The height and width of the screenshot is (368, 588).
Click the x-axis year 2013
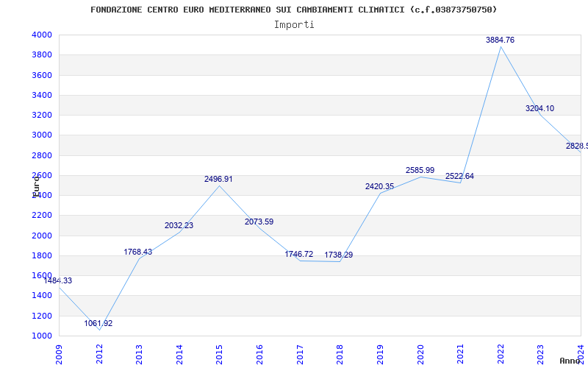[x=139, y=354]
